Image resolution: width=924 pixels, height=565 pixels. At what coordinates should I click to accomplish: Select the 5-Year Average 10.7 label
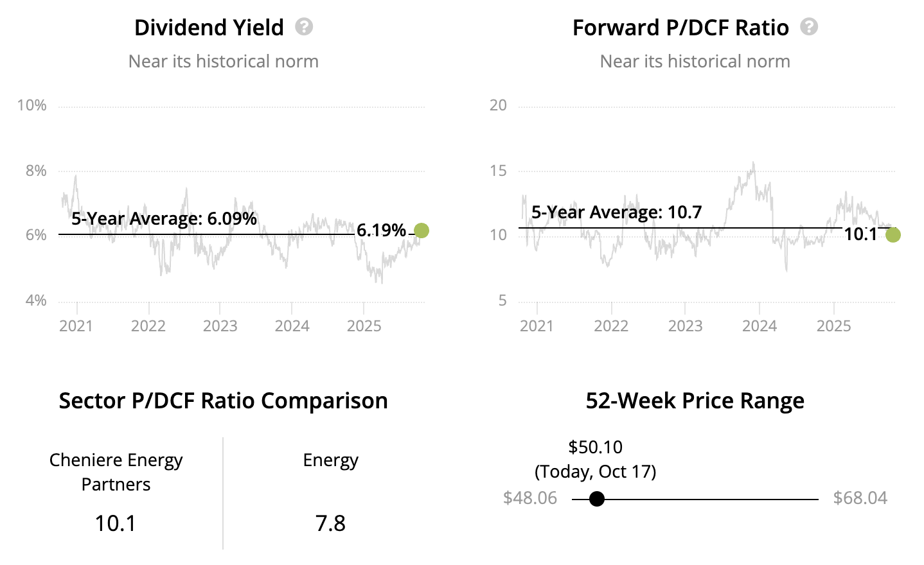pyautogui.click(x=616, y=213)
